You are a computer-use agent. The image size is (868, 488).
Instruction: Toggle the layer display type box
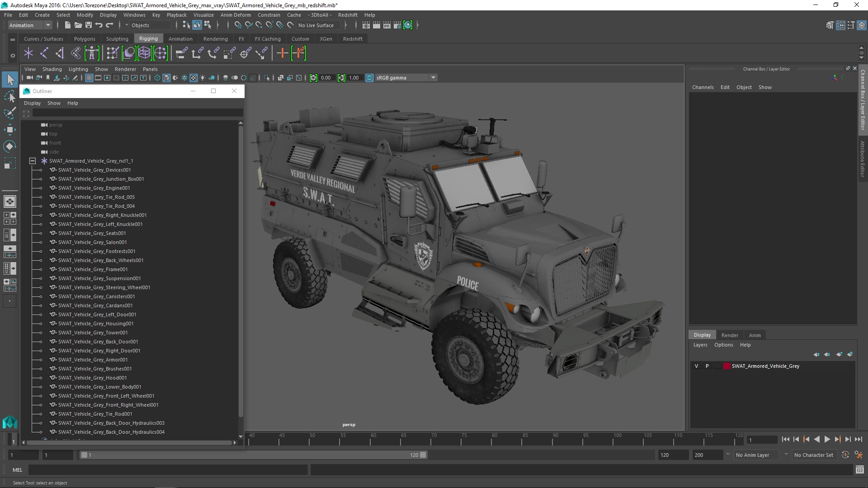pyautogui.click(x=717, y=366)
